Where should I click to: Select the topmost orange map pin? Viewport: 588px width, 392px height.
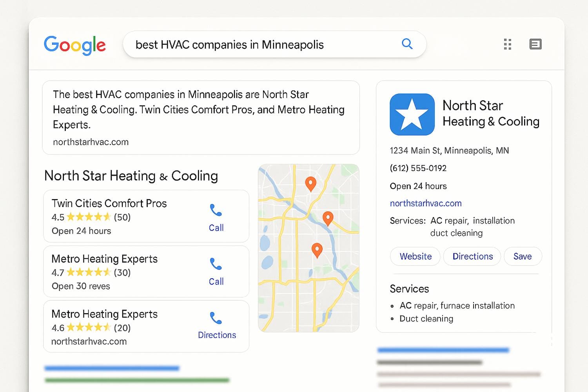coord(310,183)
